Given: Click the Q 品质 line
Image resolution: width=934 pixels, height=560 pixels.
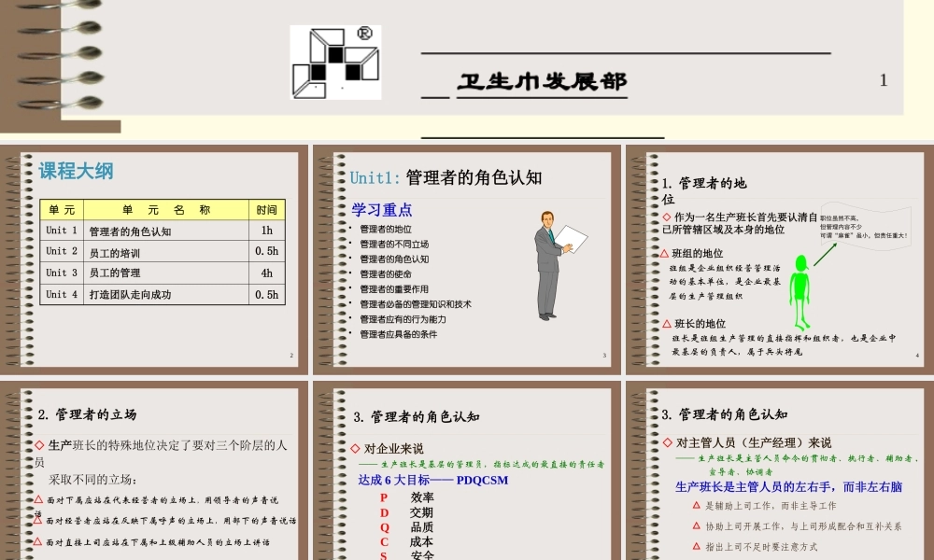Looking at the screenshot, I should coord(407,527).
